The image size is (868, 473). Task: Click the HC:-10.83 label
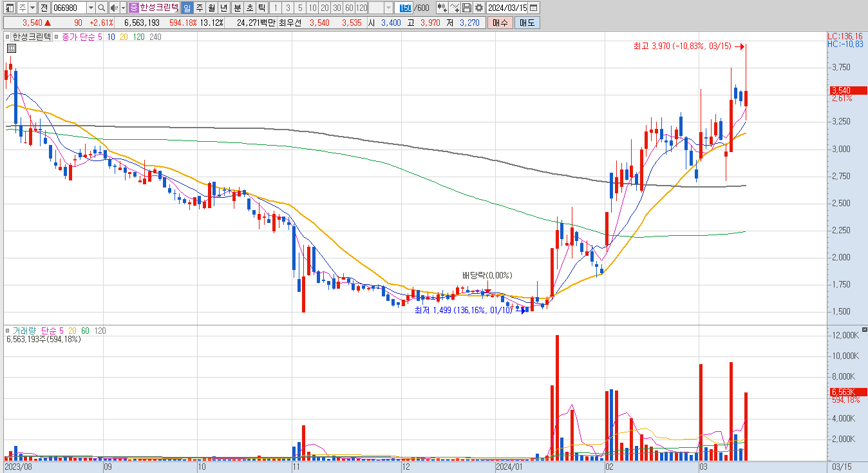point(845,44)
